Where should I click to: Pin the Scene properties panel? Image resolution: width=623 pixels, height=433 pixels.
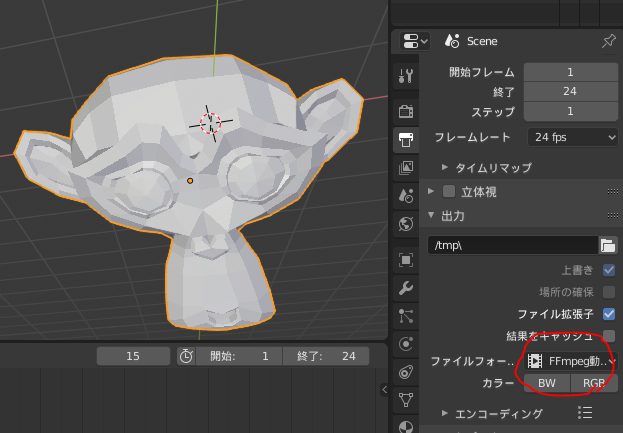coord(608,41)
